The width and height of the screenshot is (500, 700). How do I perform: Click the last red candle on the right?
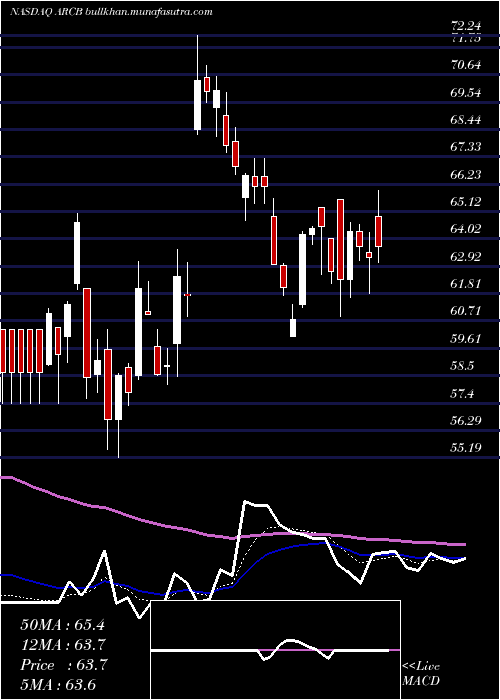pos(379,231)
